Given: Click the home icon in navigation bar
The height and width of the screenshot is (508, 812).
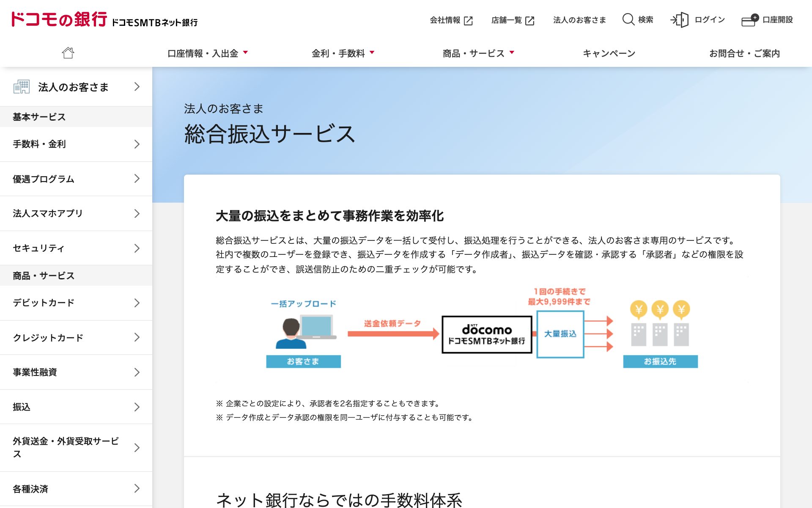Looking at the screenshot, I should tap(68, 53).
